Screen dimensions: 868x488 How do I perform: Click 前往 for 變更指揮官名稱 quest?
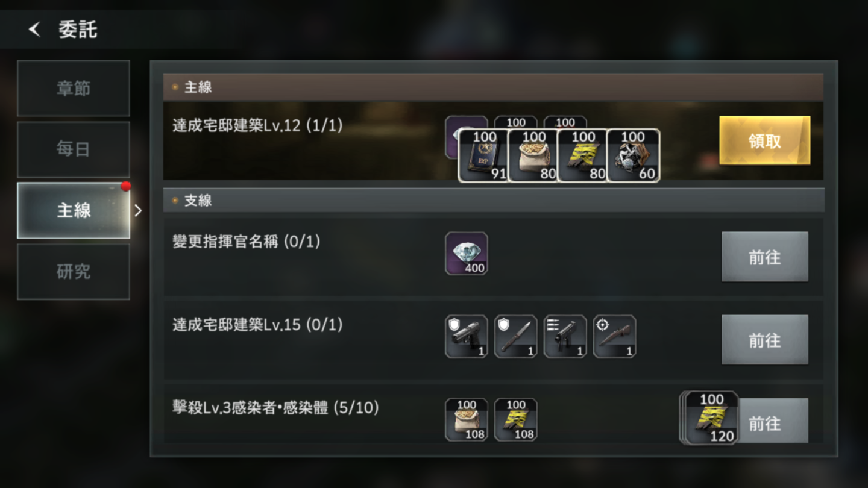[x=764, y=257]
